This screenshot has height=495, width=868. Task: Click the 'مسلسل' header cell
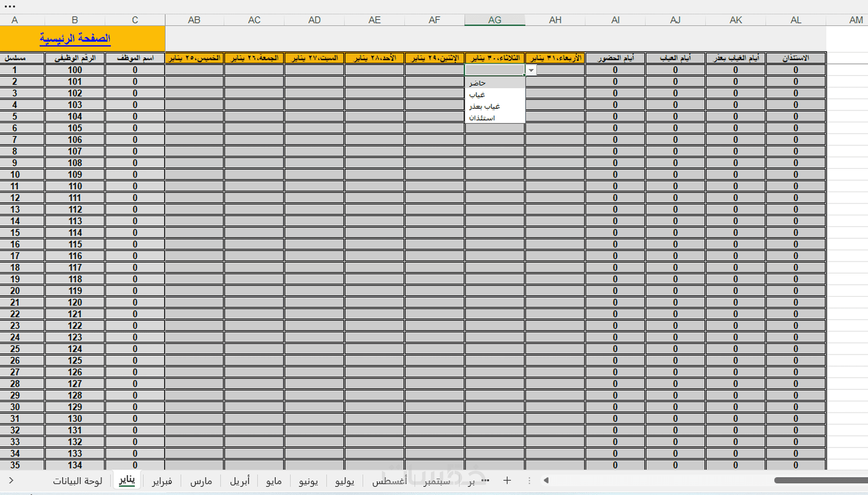click(x=22, y=58)
